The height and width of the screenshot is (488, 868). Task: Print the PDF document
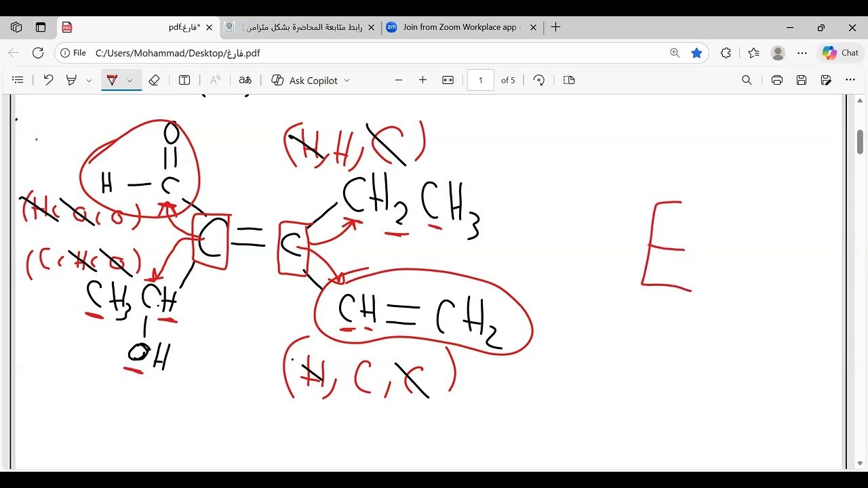[777, 80]
